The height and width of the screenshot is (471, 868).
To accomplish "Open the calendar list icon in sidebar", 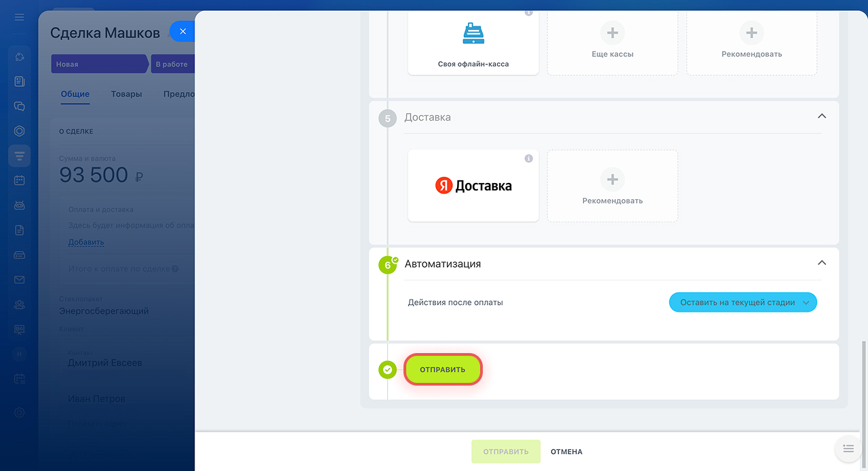I will pos(19,379).
